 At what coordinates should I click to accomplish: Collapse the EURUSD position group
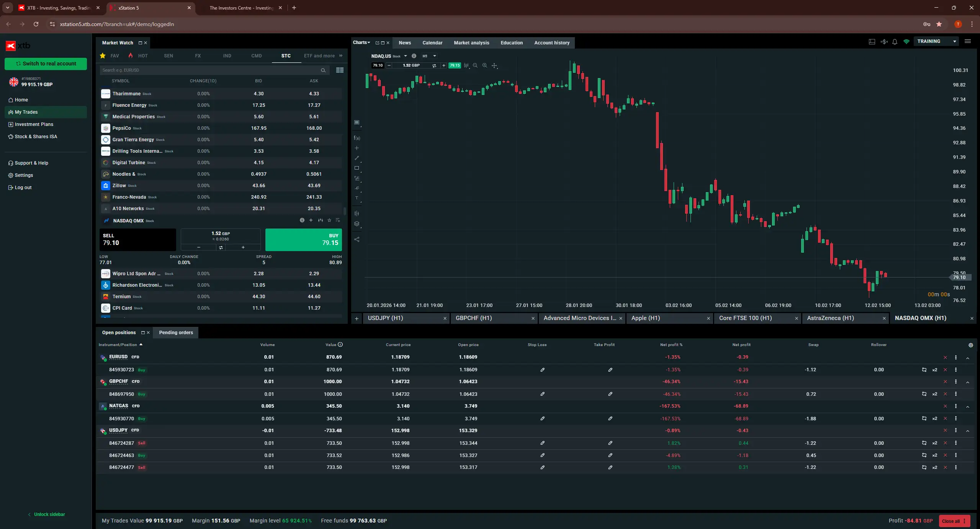pos(969,357)
